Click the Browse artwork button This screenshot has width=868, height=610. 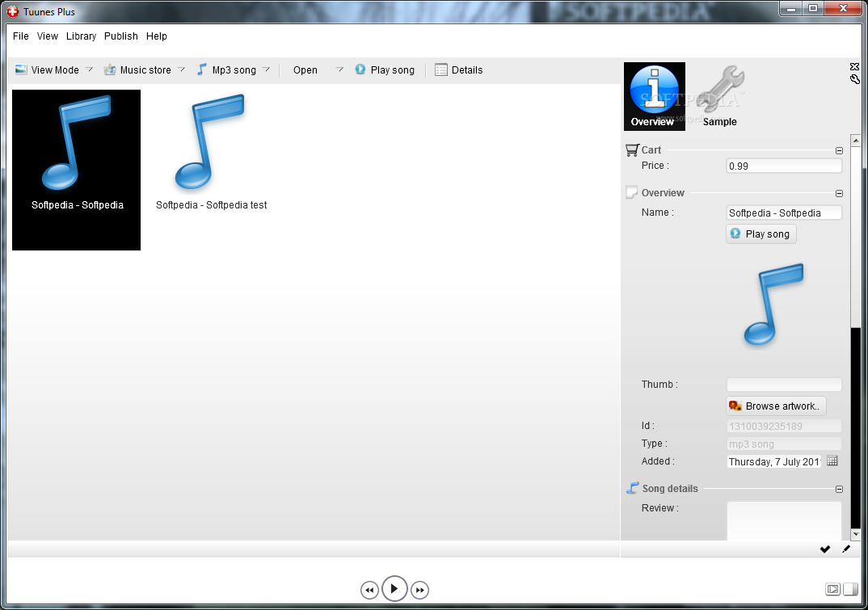[776, 406]
